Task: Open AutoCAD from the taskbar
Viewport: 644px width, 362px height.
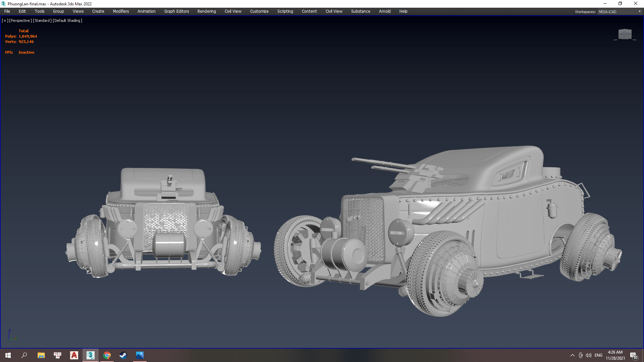Action: point(74,355)
